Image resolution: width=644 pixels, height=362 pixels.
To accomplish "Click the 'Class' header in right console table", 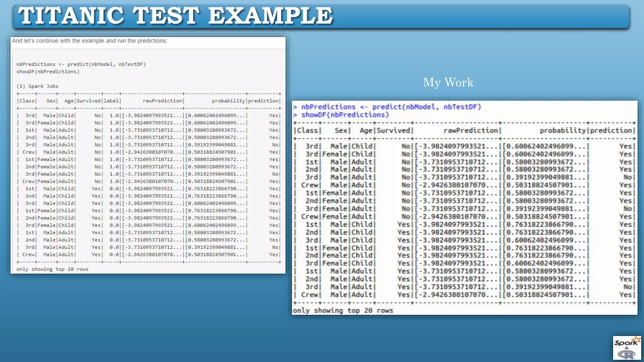I will pyautogui.click(x=308, y=130).
